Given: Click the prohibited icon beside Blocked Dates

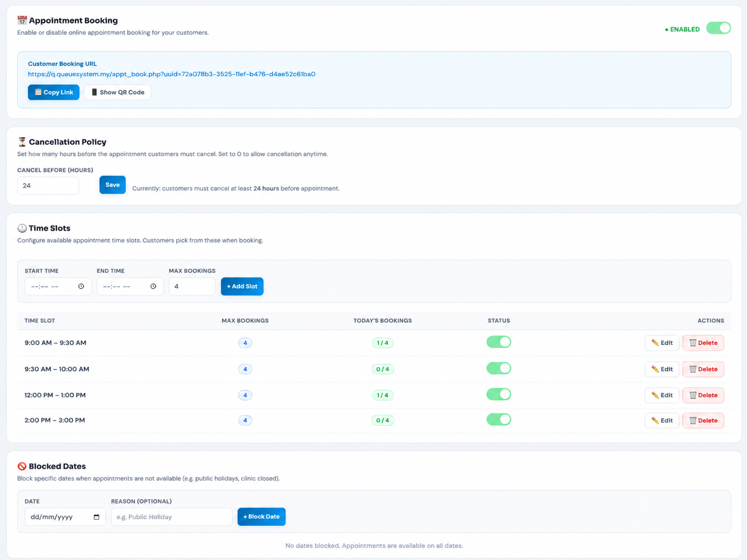Looking at the screenshot, I should coord(22,466).
